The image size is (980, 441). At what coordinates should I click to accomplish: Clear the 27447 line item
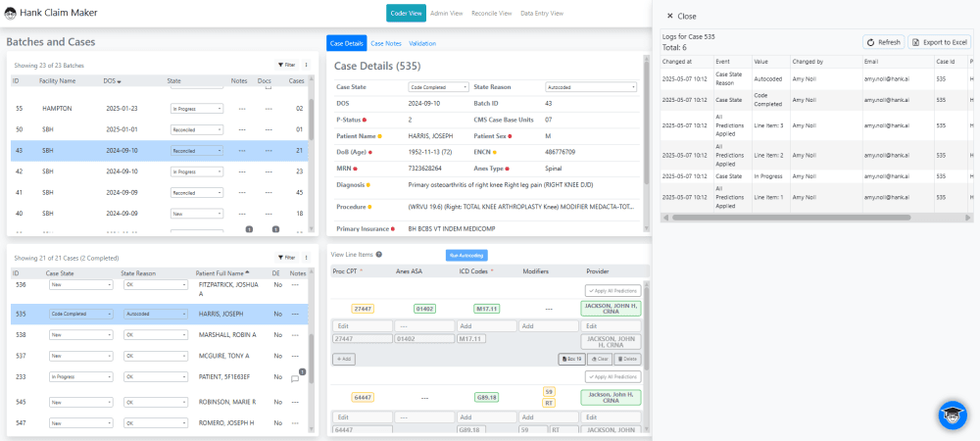pos(600,359)
